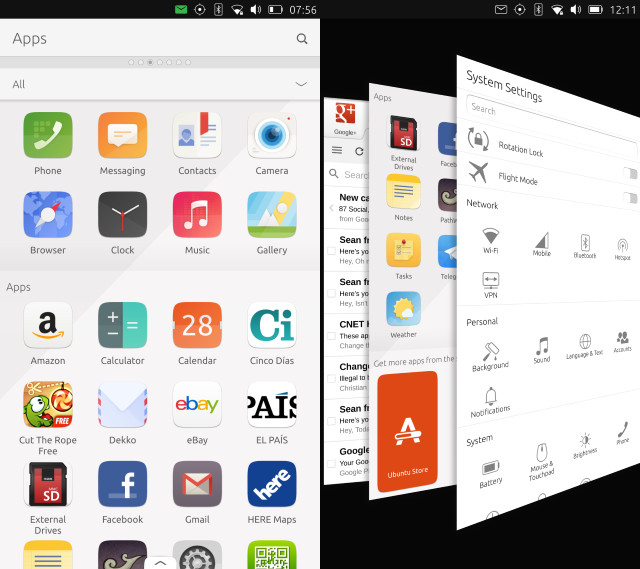Open the Clock app
The height and width of the screenshot is (569, 640).
pyautogui.click(x=122, y=215)
